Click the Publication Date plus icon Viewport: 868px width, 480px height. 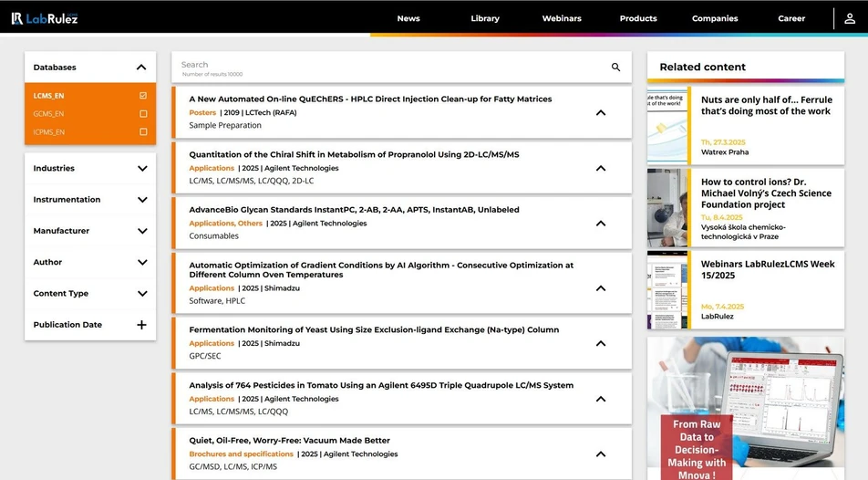point(141,325)
